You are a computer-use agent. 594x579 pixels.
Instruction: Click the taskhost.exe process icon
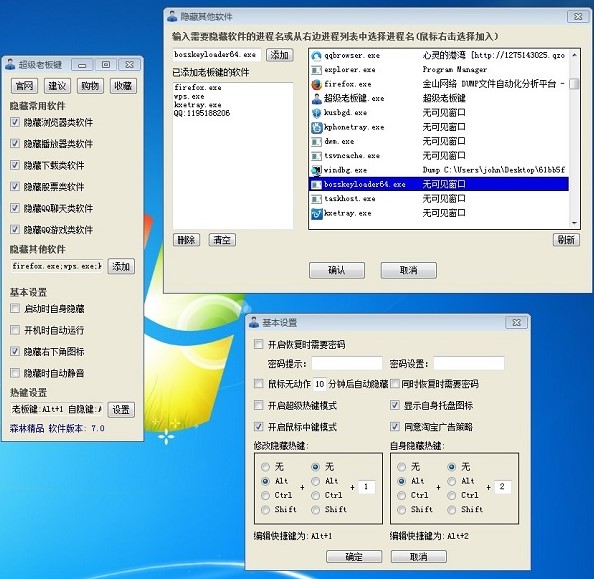316,199
